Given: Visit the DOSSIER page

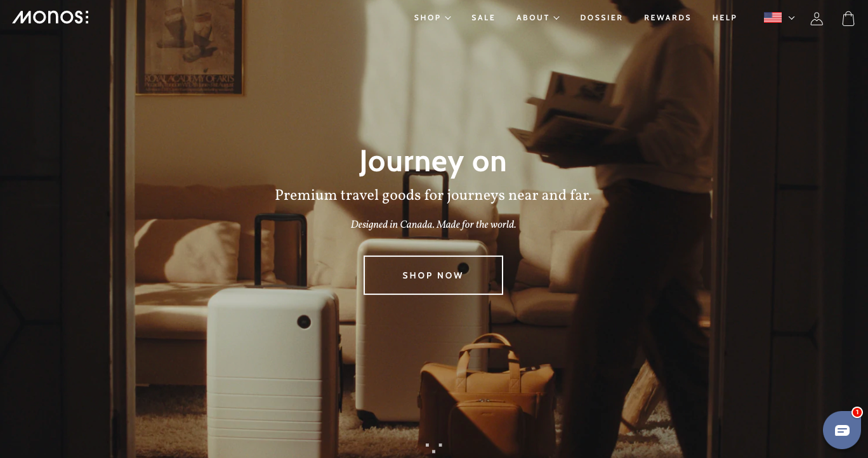Looking at the screenshot, I should coord(602,18).
